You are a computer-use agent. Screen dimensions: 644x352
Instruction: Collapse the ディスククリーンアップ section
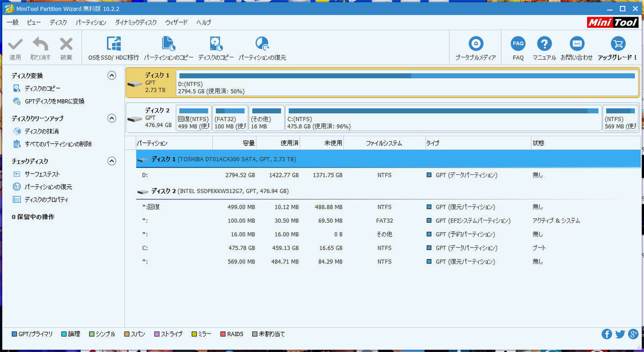(112, 118)
